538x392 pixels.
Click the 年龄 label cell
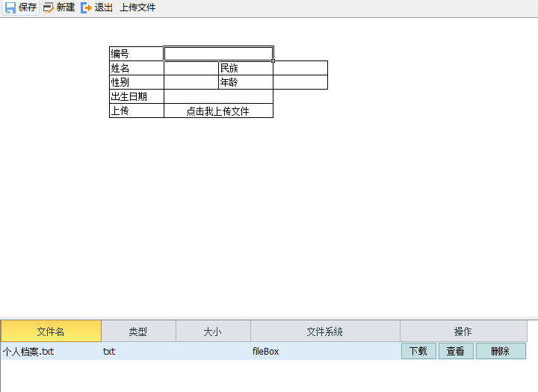click(x=246, y=82)
